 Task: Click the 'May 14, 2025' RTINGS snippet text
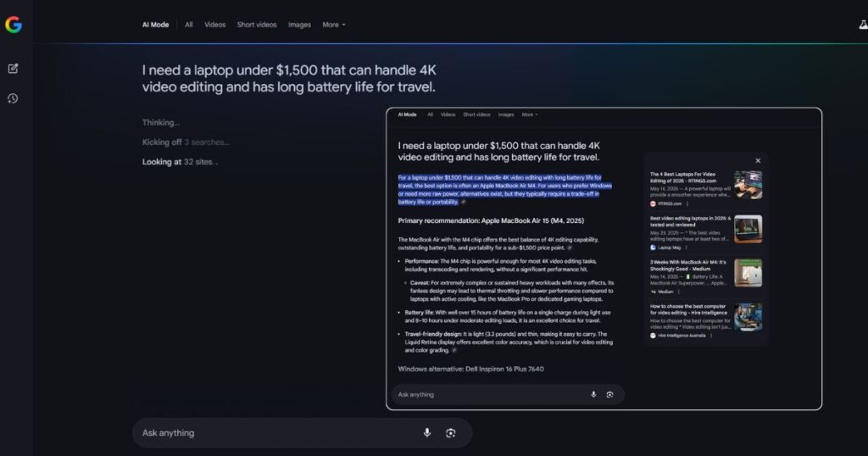[690, 192]
